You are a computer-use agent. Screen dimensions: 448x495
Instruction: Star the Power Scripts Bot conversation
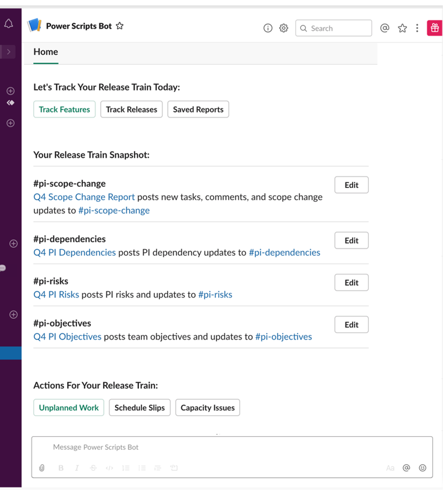point(119,26)
